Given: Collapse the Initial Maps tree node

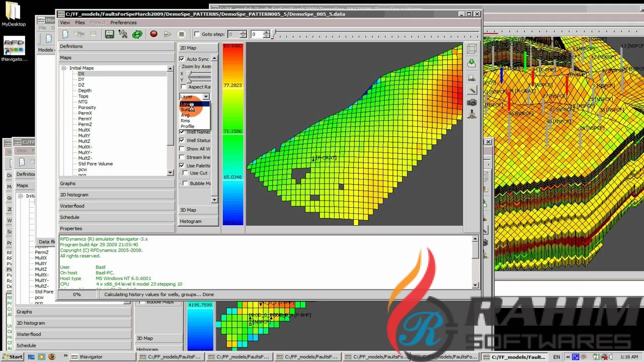Looking at the screenshot, I should point(64,68).
